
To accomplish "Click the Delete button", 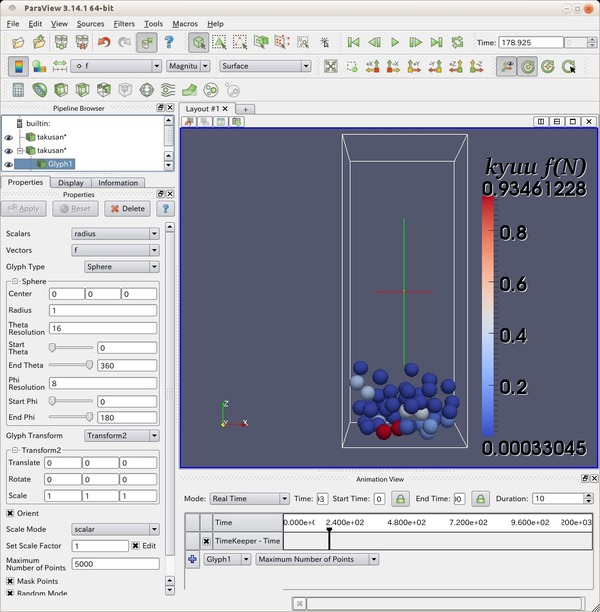I will [x=127, y=209].
